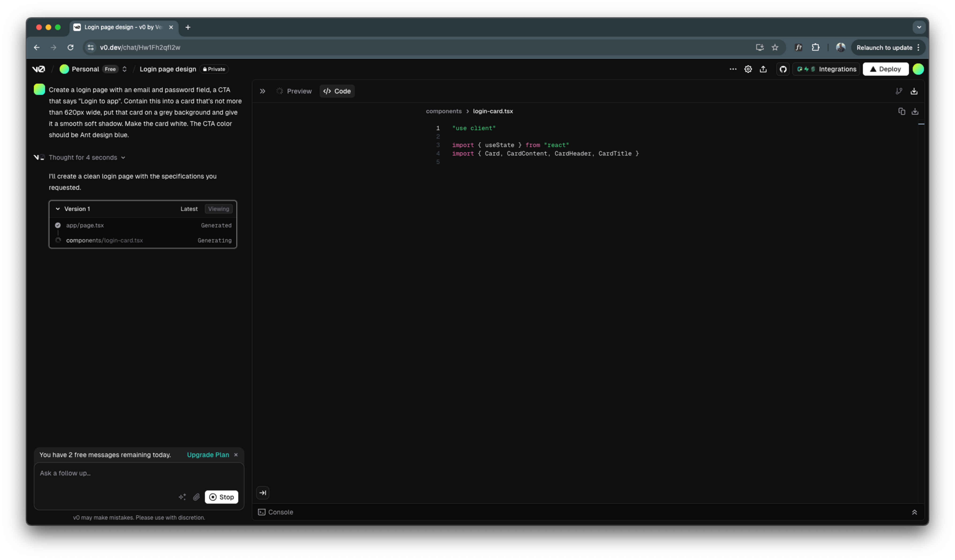The height and width of the screenshot is (560, 955).
Task: Go forward in the browser
Action: click(x=53, y=47)
